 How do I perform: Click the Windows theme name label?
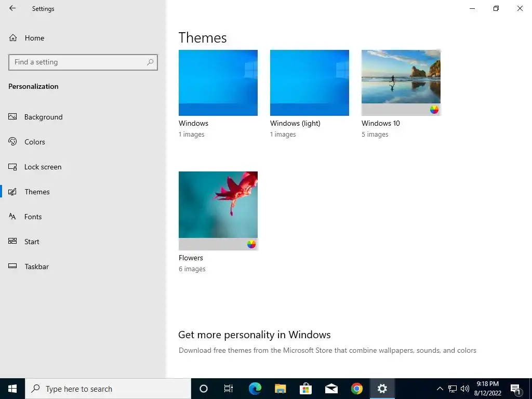[x=193, y=123]
